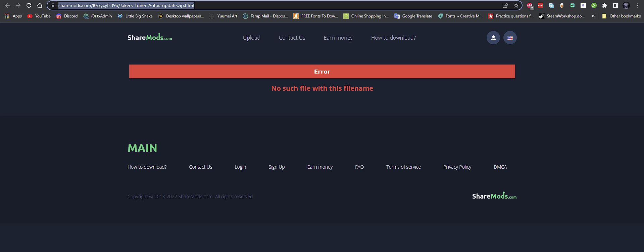Screen dimensions: 644x252
Task: Open the txAdmin bookmark
Action: coord(98,16)
